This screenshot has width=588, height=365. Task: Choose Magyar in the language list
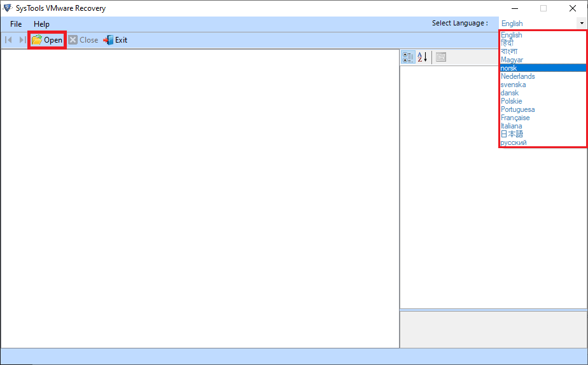click(543, 60)
